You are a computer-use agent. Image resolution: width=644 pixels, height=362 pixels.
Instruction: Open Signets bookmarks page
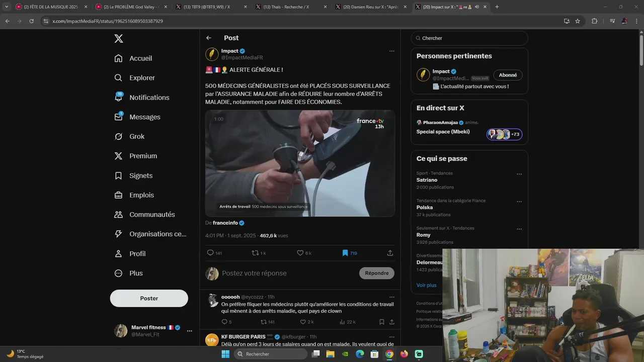click(x=133, y=175)
